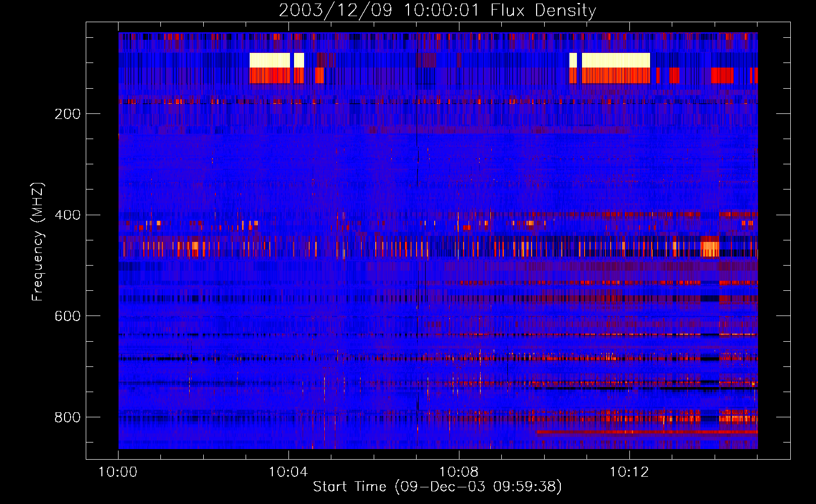The image size is (816, 504).
Task: Select the 'Frequency (MHZ)' y-axis label
Action: (x=38, y=242)
